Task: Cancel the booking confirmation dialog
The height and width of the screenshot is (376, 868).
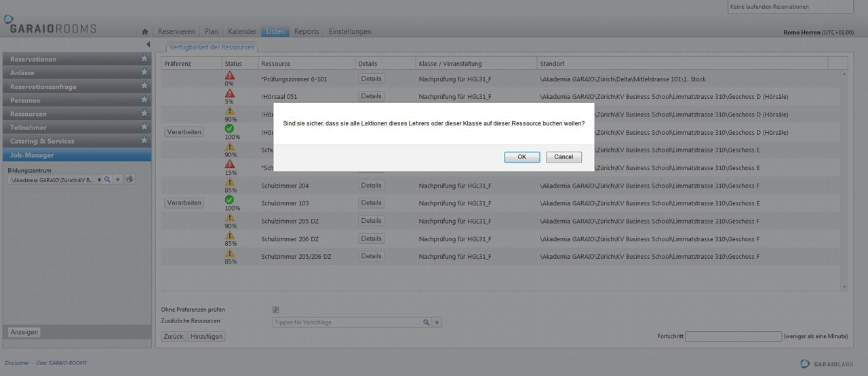Action: (564, 157)
